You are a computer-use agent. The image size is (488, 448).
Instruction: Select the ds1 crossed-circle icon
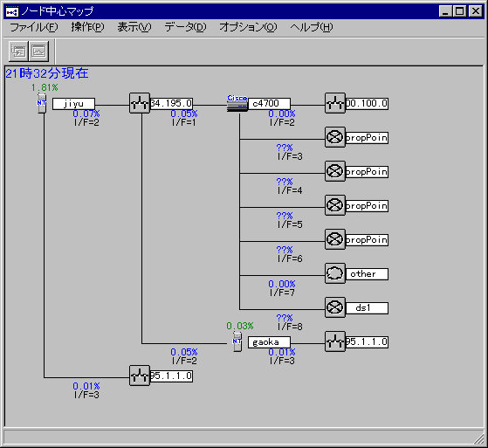pos(335,307)
